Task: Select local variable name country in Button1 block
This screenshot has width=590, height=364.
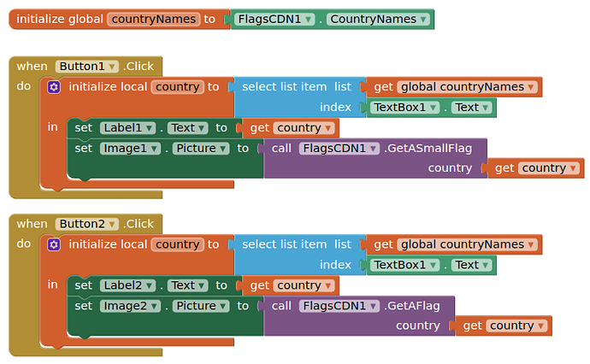Action: pyautogui.click(x=178, y=87)
